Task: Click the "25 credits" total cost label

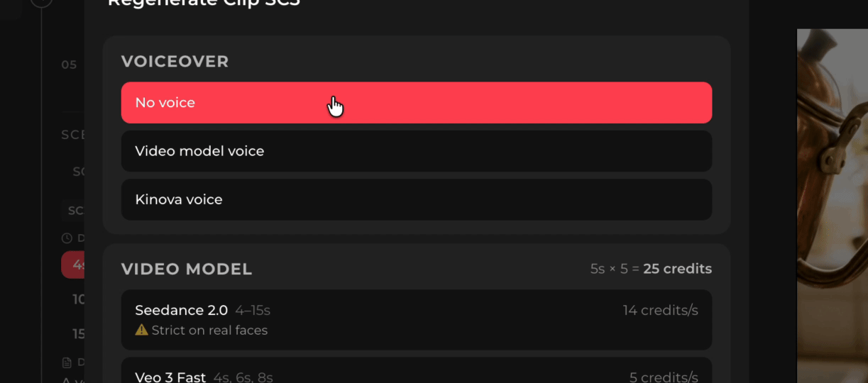Action: coord(677,269)
